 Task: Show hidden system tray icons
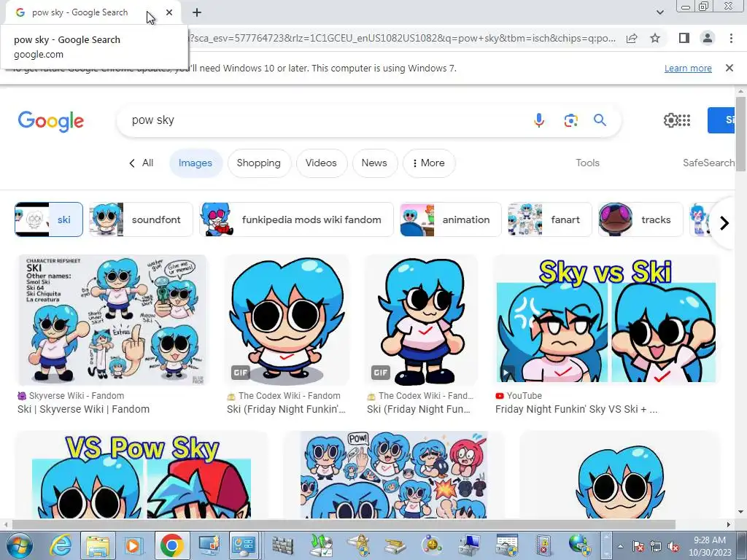(620, 546)
